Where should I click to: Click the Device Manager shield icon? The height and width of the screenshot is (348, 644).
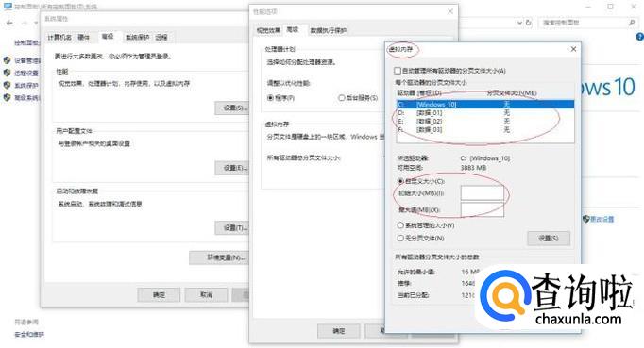click(7, 60)
